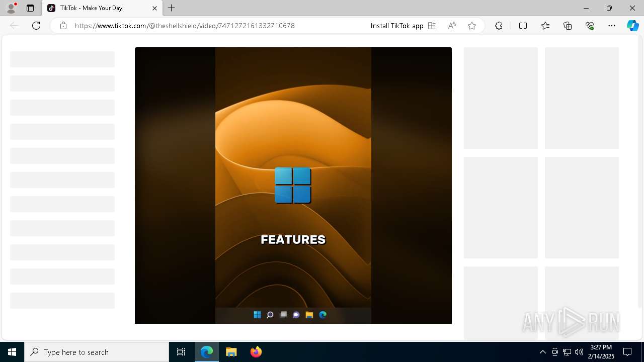Add this page to favorites star
Viewport: 644px width, 362px height.
[472, 26]
